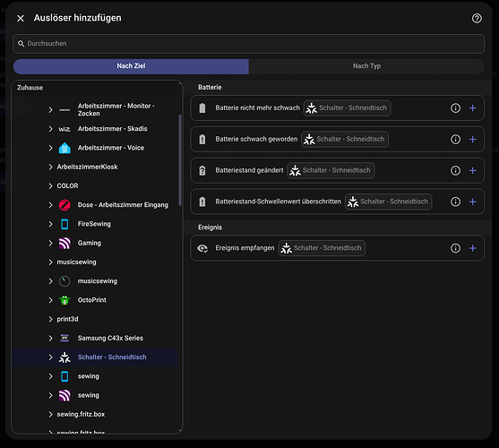The image size is (499, 448).
Task: Add the 'Ereignis empfangen' trigger
Action: pos(473,248)
